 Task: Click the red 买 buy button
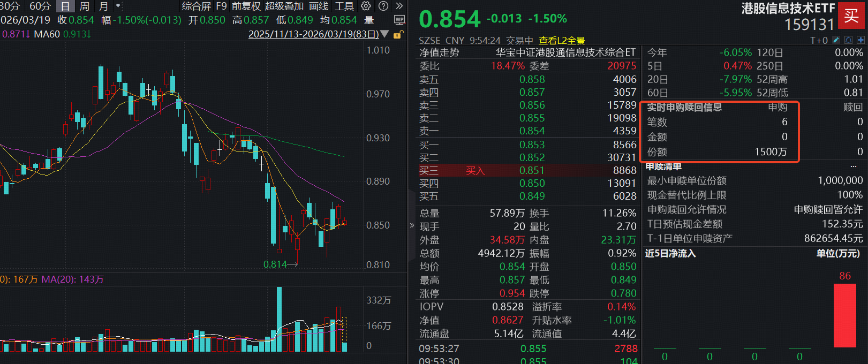pos(851,16)
